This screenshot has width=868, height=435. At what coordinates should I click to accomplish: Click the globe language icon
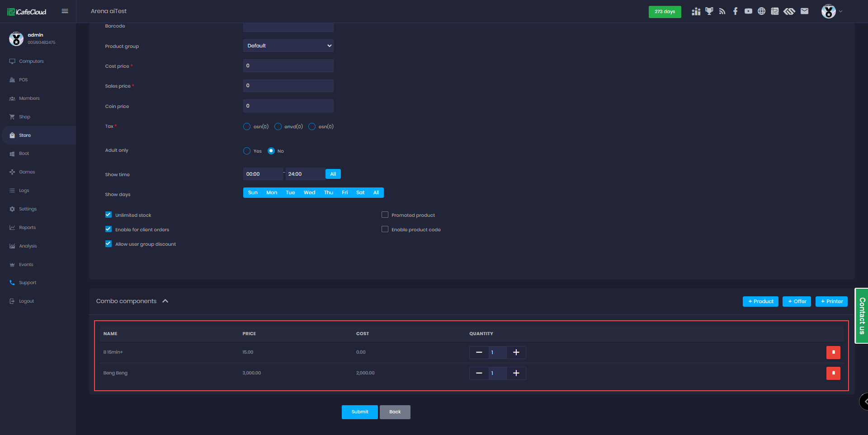(761, 11)
